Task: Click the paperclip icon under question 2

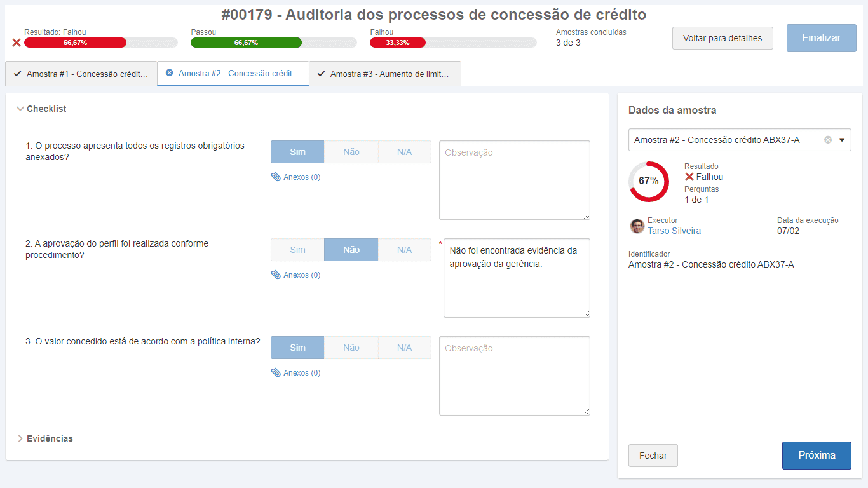Action: (x=276, y=275)
